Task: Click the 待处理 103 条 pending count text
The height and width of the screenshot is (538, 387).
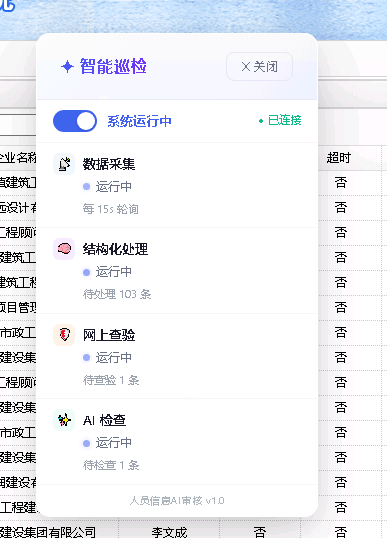Action: [x=117, y=294]
